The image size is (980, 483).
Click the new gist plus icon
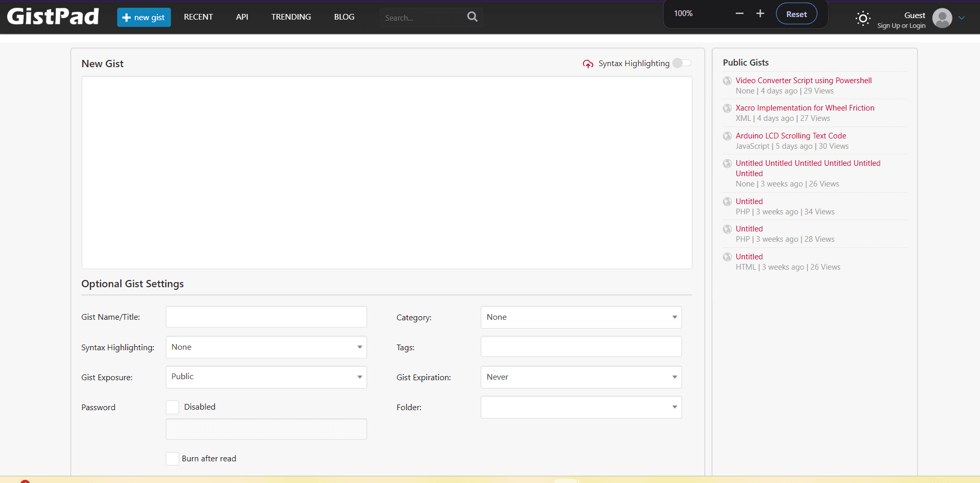[127, 17]
